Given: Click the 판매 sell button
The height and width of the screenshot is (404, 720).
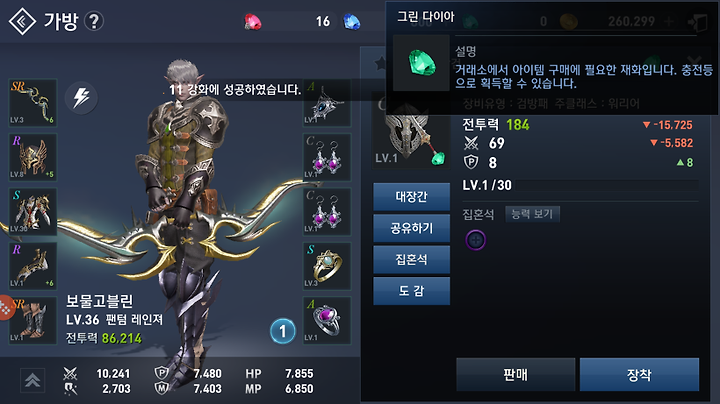Looking at the screenshot, I should click(516, 375).
